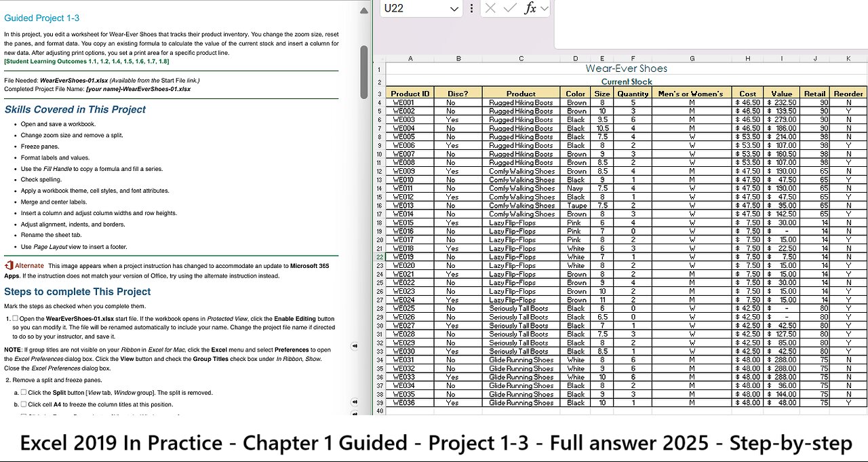
Task: Click the rewind icon beside the cell A4 step
Action: coord(355,403)
